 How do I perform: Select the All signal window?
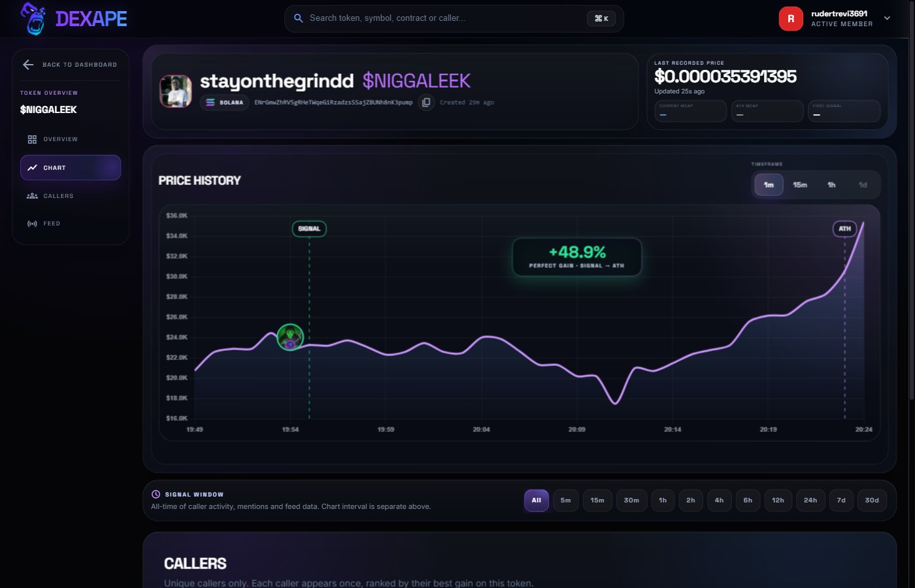click(x=537, y=500)
